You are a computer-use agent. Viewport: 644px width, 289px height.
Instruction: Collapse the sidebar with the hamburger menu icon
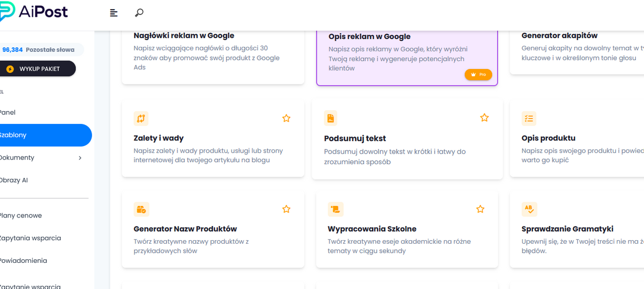114,13
